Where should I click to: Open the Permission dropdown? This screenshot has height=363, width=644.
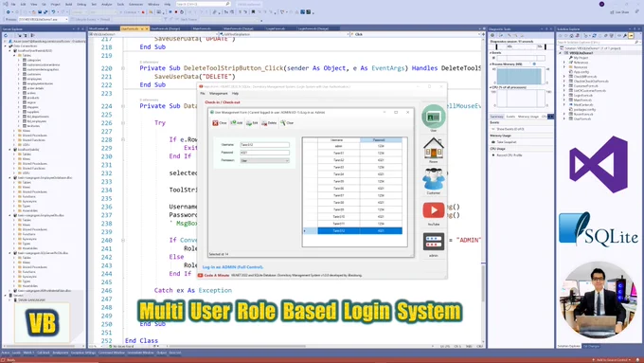(264, 160)
